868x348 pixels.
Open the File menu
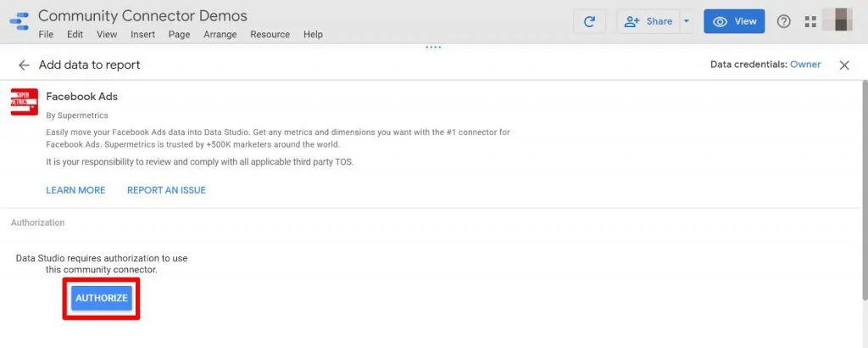tap(47, 35)
